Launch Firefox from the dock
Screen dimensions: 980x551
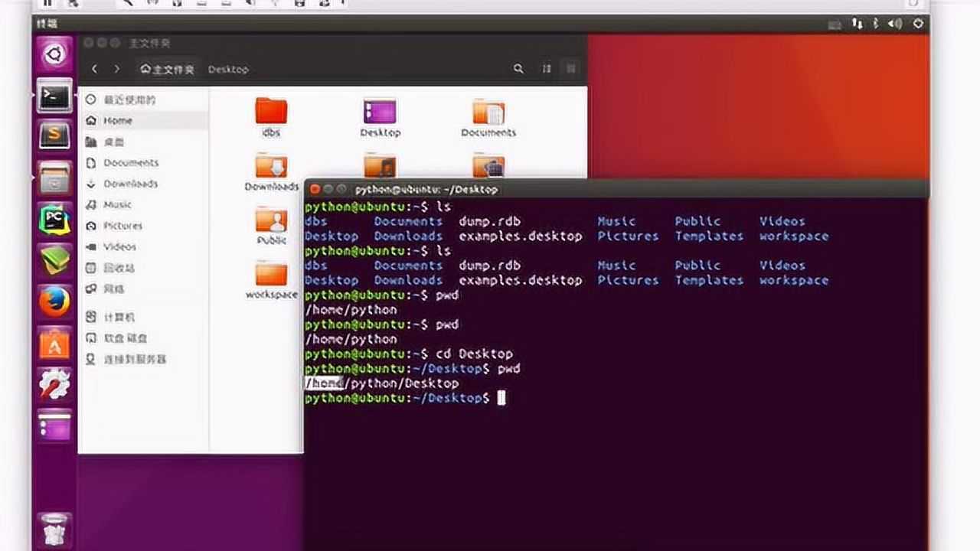click(x=55, y=302)
